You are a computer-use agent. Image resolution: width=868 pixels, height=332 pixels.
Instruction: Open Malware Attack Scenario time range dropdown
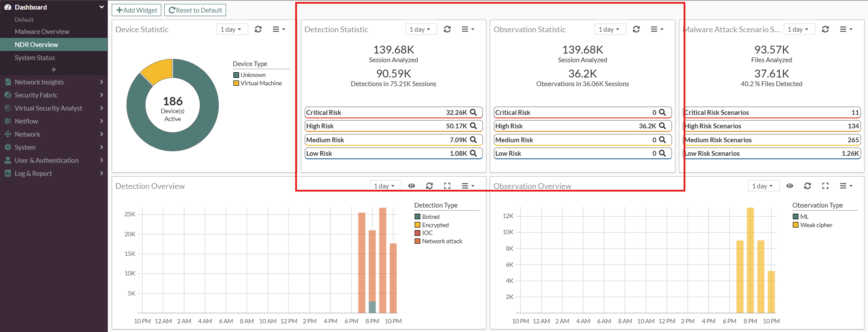click(x=798, y=29)
